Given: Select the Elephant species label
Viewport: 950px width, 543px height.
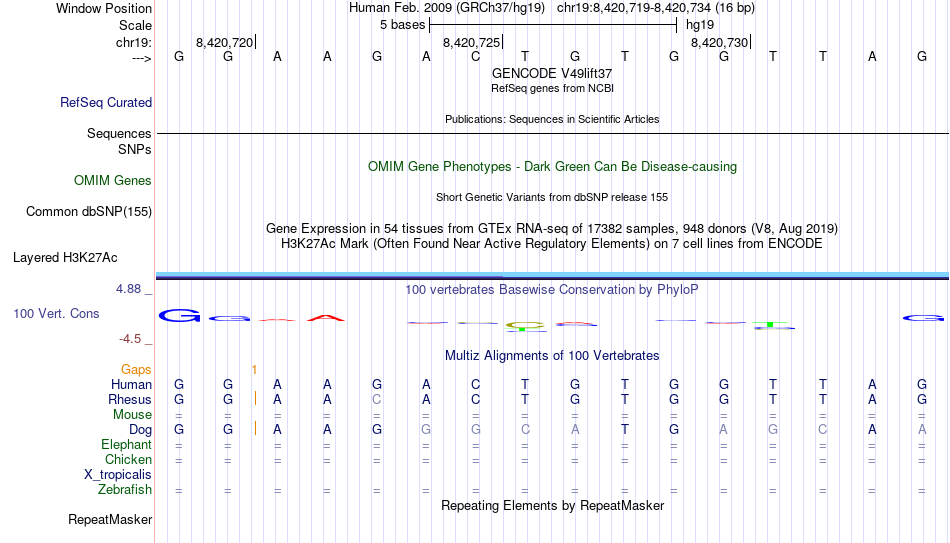Looking at the screenshot, I should tap(126, 444).
